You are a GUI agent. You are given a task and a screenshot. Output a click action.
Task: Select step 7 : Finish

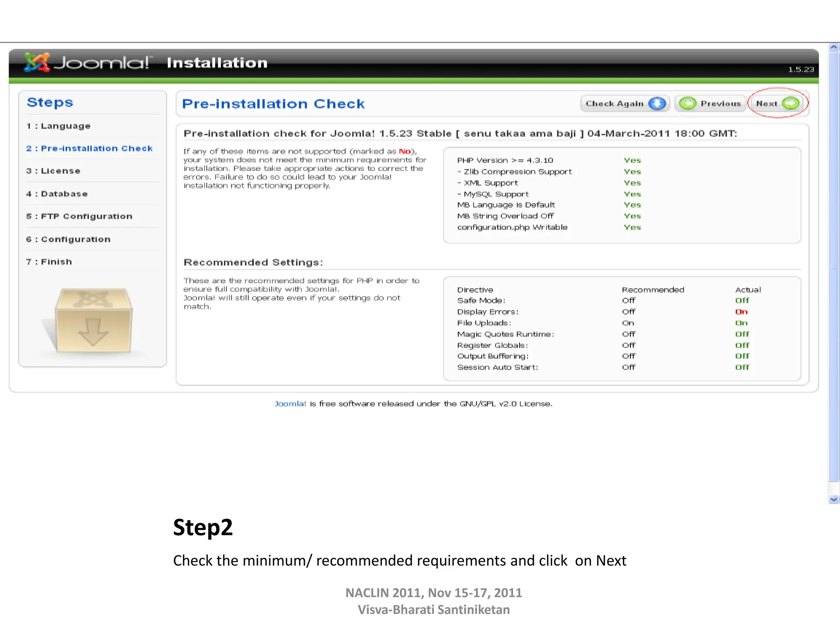49,262
